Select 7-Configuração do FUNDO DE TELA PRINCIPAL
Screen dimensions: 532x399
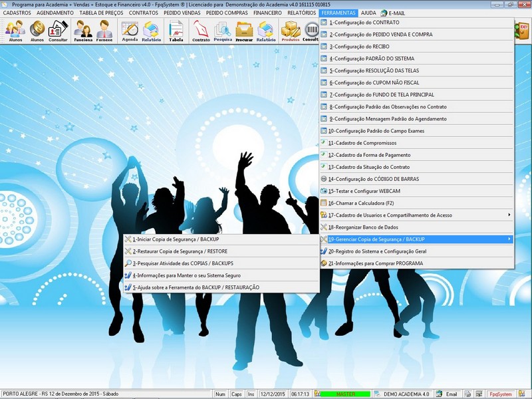tap(417, 94)
